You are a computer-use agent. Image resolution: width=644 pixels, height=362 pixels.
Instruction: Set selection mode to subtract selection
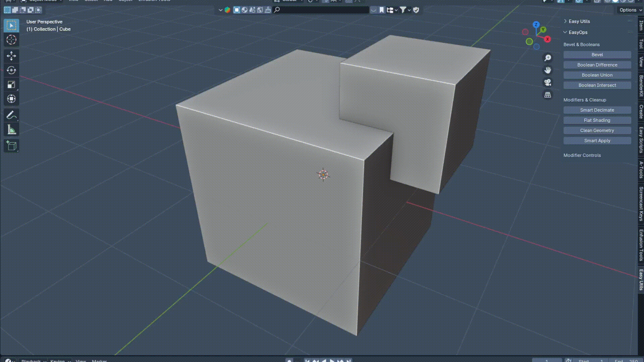pos(23,10)
